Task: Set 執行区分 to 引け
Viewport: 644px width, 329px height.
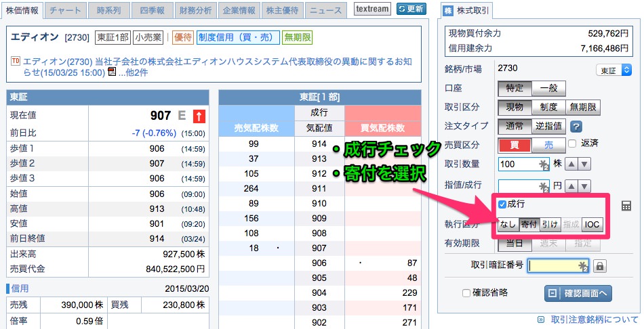Action: tap(550, 224)
